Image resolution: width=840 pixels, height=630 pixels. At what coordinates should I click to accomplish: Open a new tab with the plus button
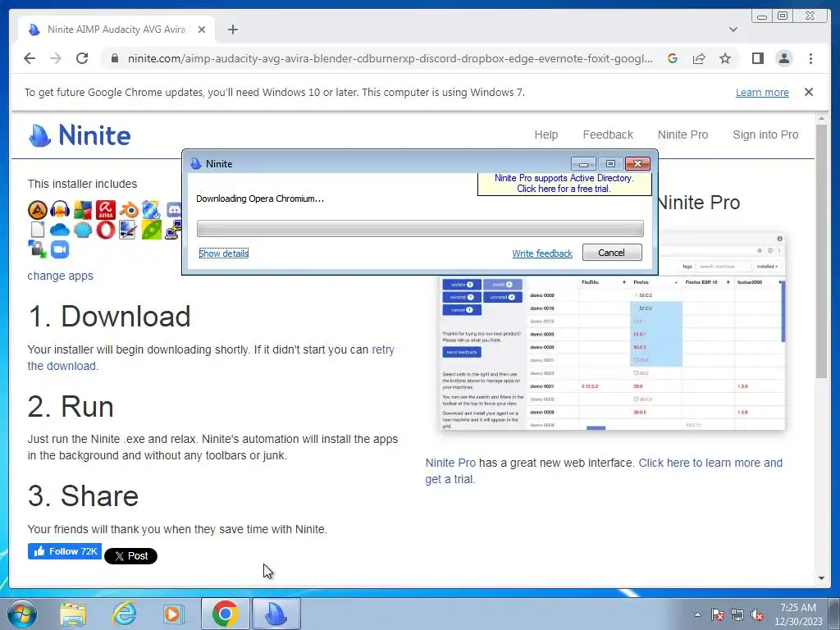(x=232, y=30)
